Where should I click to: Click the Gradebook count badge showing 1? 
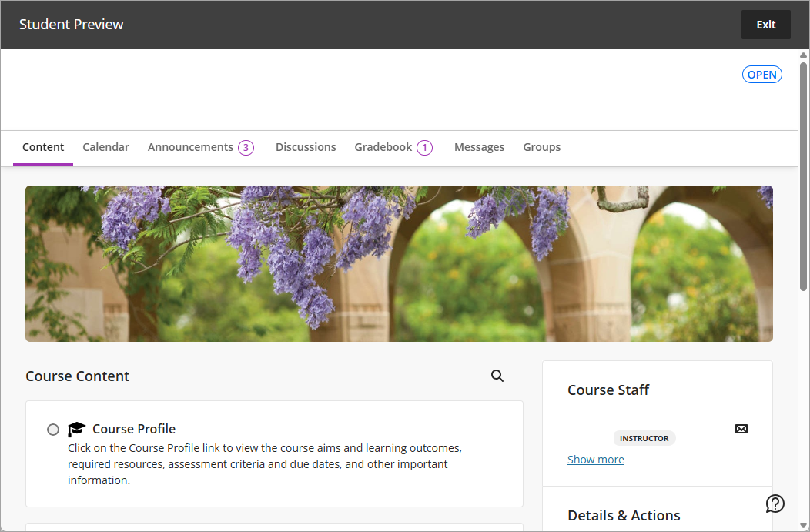(424, 148)
